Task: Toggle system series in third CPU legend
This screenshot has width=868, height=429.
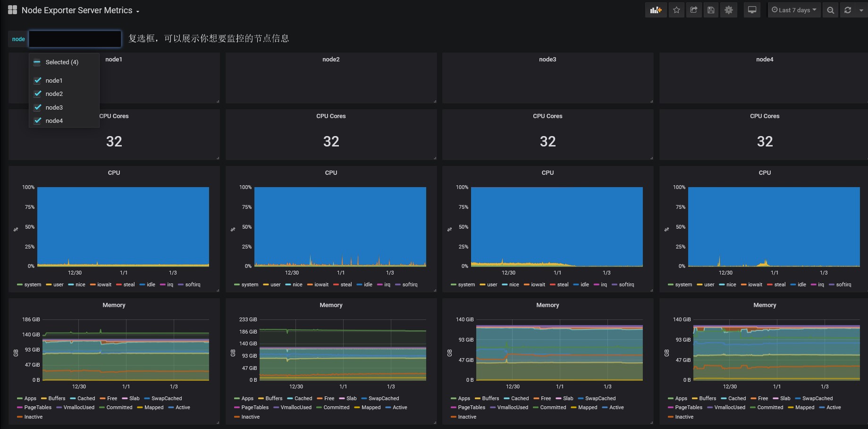Action: 466,284
